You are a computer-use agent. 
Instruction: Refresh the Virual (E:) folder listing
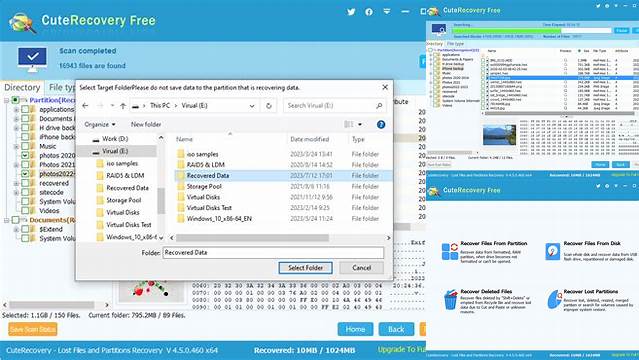[x=269, y=106]
